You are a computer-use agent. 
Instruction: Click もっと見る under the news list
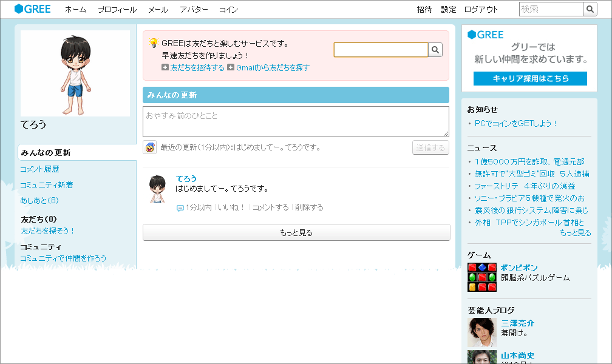[576, 232]
